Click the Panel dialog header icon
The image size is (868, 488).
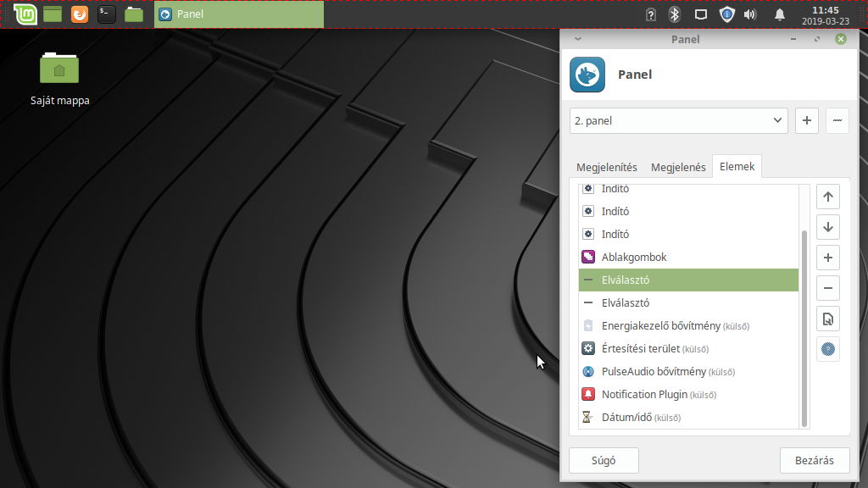(x=587, y=75)
